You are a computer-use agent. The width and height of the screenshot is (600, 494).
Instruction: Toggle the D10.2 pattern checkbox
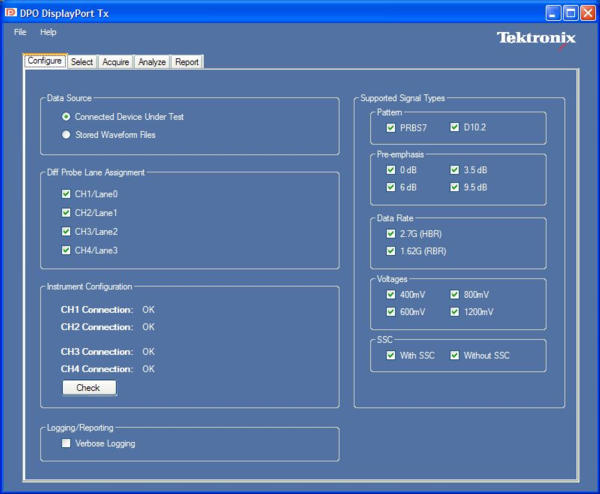point(455,128)
